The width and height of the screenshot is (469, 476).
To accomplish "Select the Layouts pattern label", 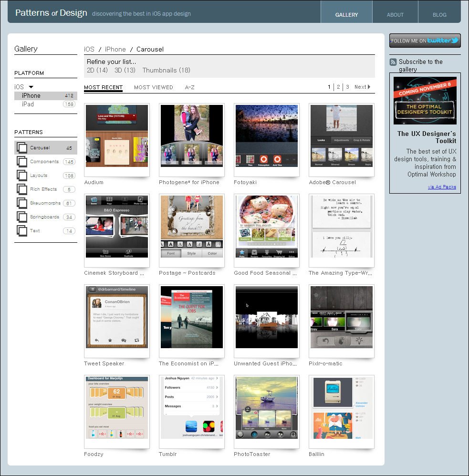I will click(x=39, y=176).
